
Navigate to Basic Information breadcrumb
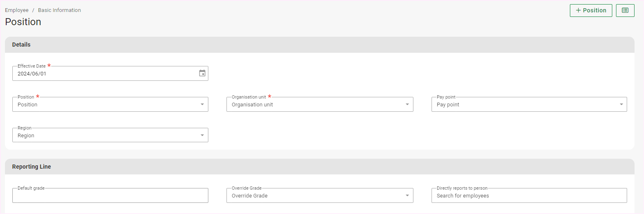coord(59,10)
